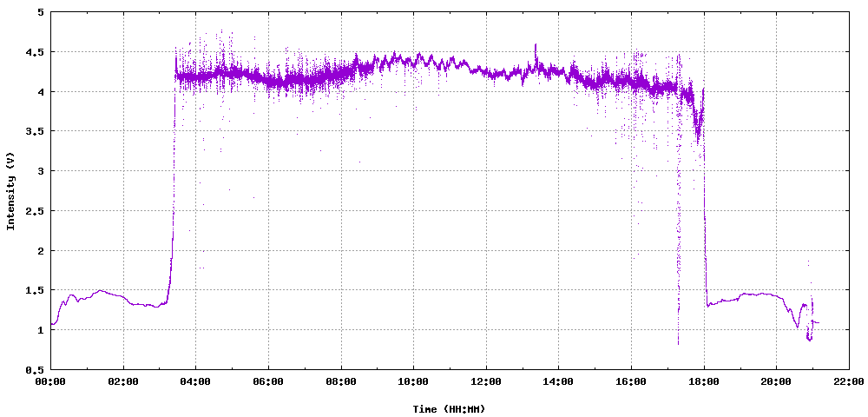This screenshot has width=868, height=417.
Task: Click the 5 y-axis tick label
Action: (x=41, y=12)
